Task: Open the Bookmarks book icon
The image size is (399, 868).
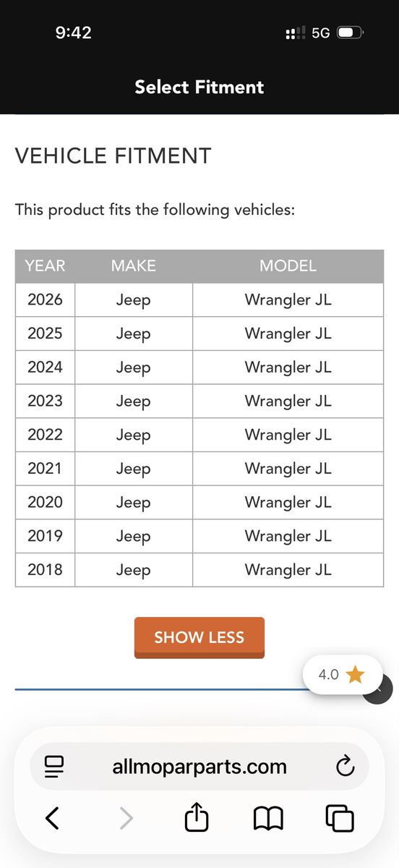Action: (x=268, y=819)
